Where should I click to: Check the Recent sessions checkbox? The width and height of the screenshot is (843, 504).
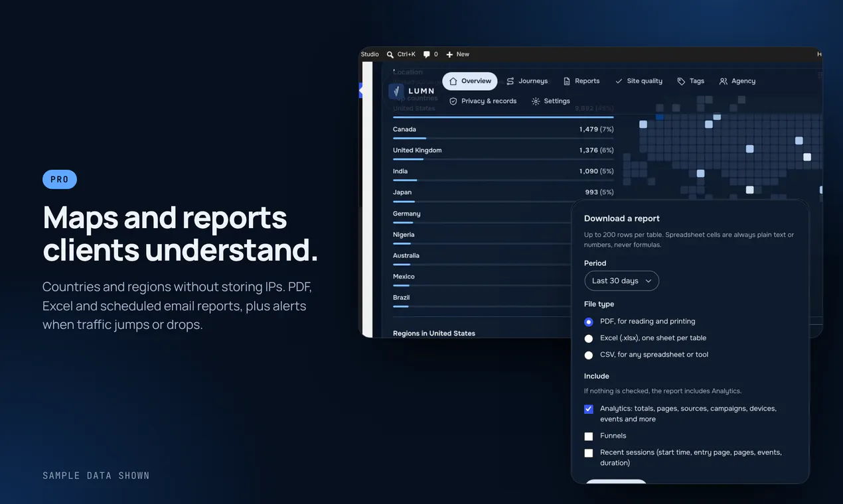[589, 453]
